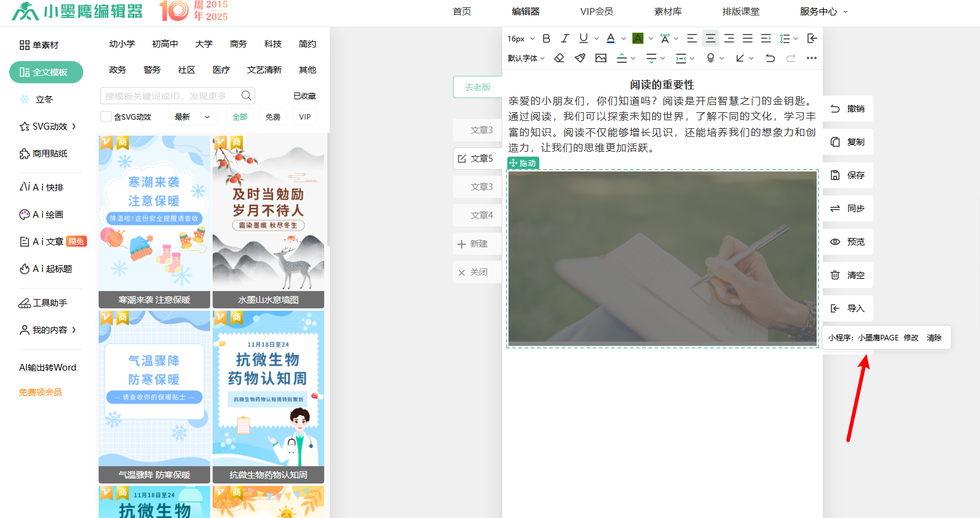980x518 pixels.
Task: Apply underline to selected text
Action: (584, 38)
